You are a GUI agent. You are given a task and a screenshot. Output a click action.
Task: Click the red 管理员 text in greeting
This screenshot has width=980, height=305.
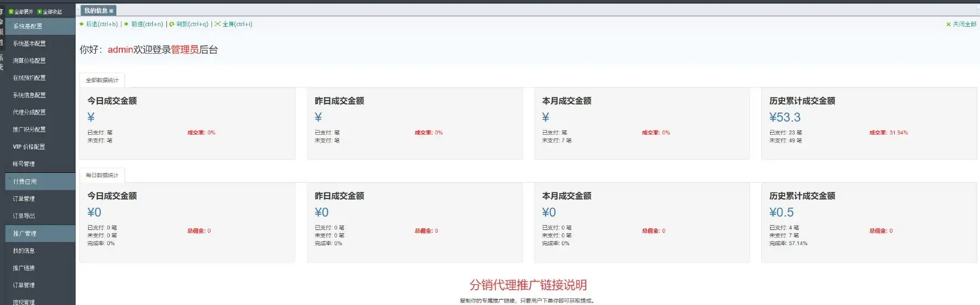185,50
